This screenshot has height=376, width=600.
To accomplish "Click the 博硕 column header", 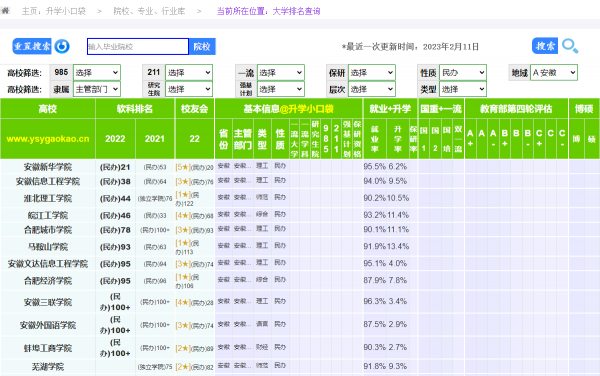I will click(584, 109).
